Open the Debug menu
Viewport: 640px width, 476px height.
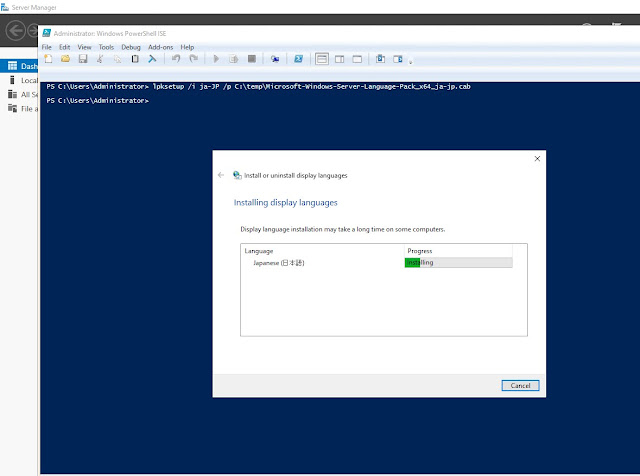(131, 47)
